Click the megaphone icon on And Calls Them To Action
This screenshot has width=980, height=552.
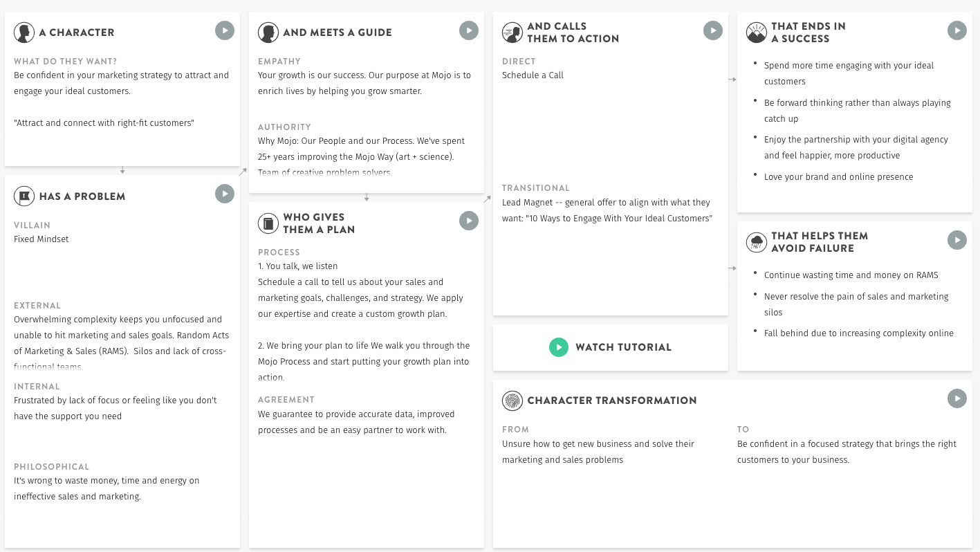pos(512,32)
